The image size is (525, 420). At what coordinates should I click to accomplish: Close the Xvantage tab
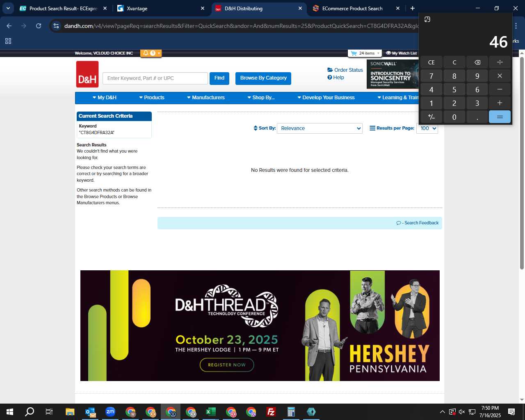203,8
